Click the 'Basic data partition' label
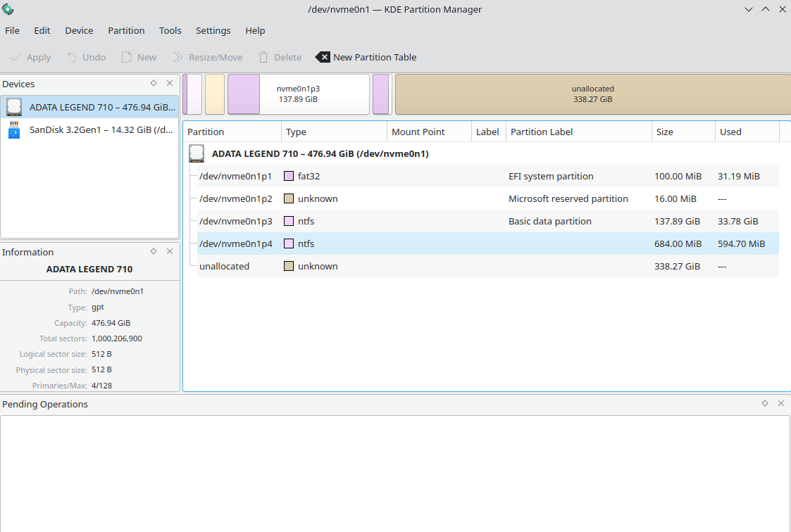 550,221
